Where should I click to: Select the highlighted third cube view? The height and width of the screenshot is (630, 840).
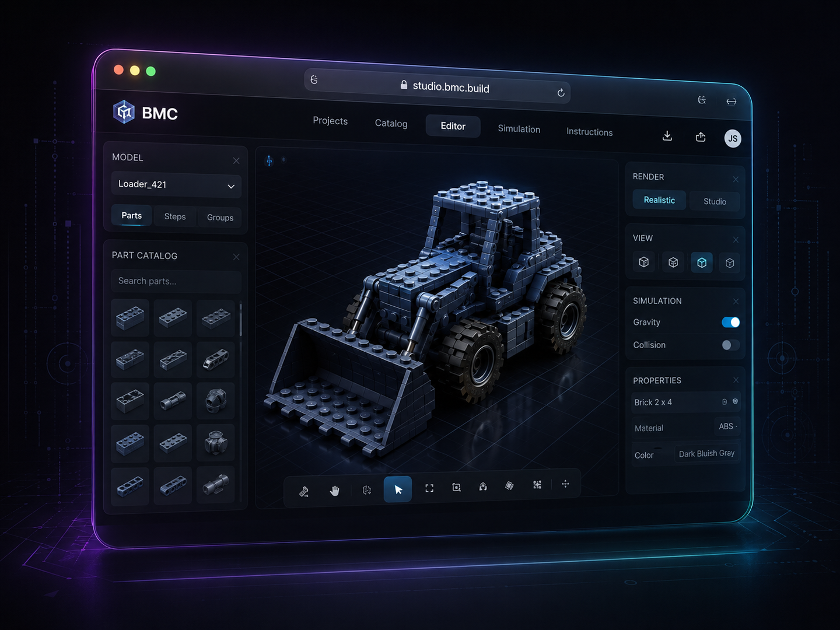pyautogui.click(x=702, y=263)
